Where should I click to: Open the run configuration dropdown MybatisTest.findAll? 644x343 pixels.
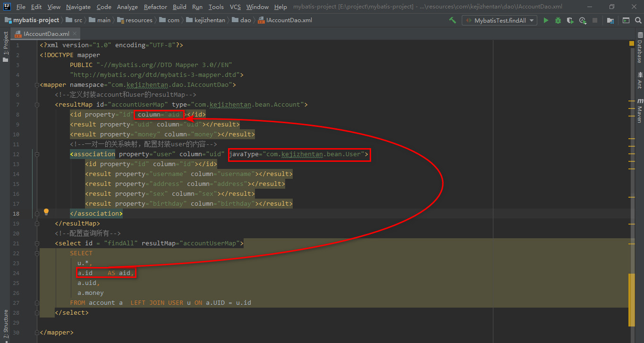(500, 20)
